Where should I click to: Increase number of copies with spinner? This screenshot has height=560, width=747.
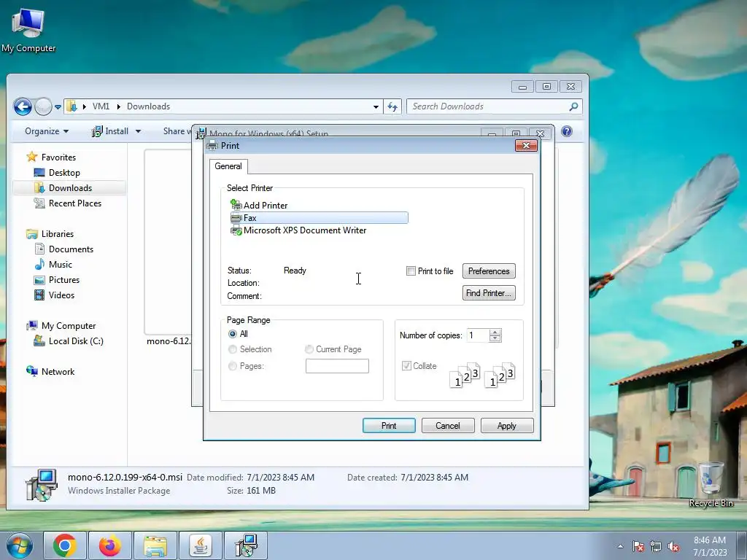click(x=495, y=332)
